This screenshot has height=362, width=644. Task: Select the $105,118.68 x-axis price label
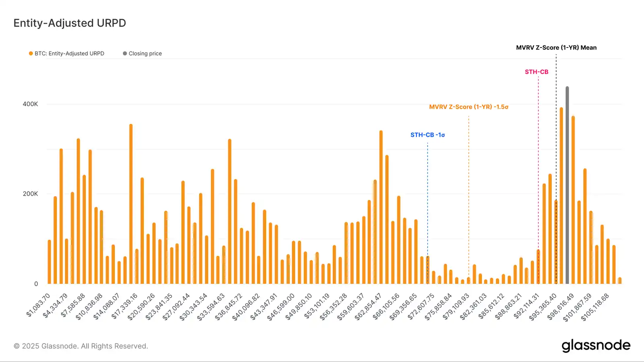595,307
